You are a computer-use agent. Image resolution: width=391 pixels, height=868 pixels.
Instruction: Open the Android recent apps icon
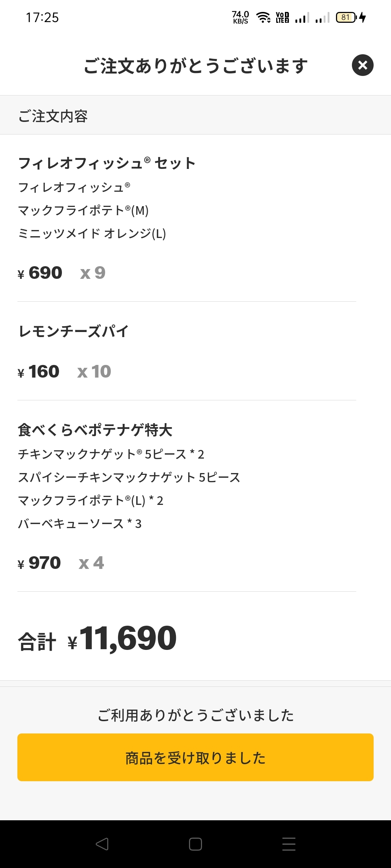289,844
